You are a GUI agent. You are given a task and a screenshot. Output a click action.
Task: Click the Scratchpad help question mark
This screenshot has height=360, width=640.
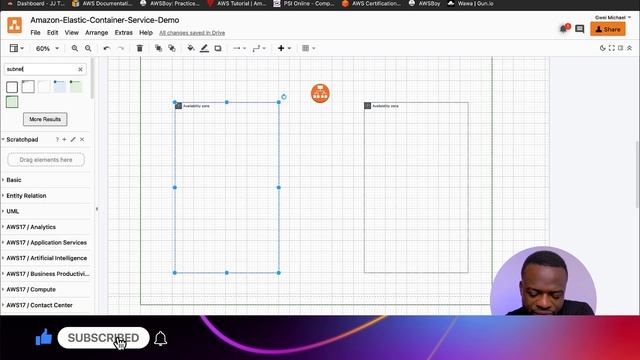point(57,140)
